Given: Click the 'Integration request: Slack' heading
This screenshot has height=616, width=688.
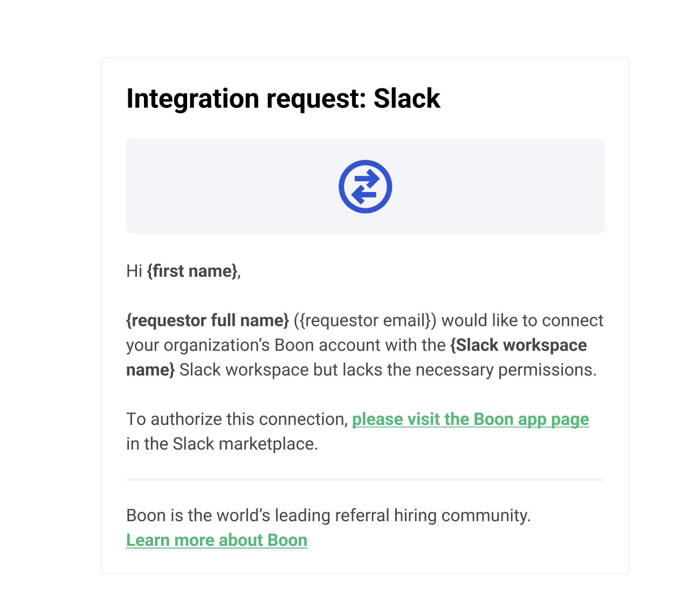Looking at the screenshot, I should (283, 99).
